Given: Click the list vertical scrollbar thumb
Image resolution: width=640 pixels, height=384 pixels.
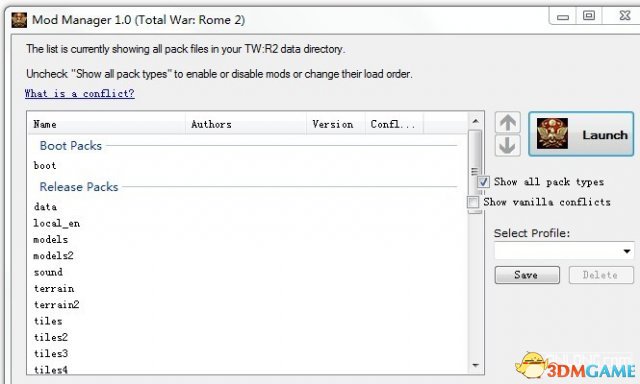Looking at the screenshot, I should click(475, 171).
